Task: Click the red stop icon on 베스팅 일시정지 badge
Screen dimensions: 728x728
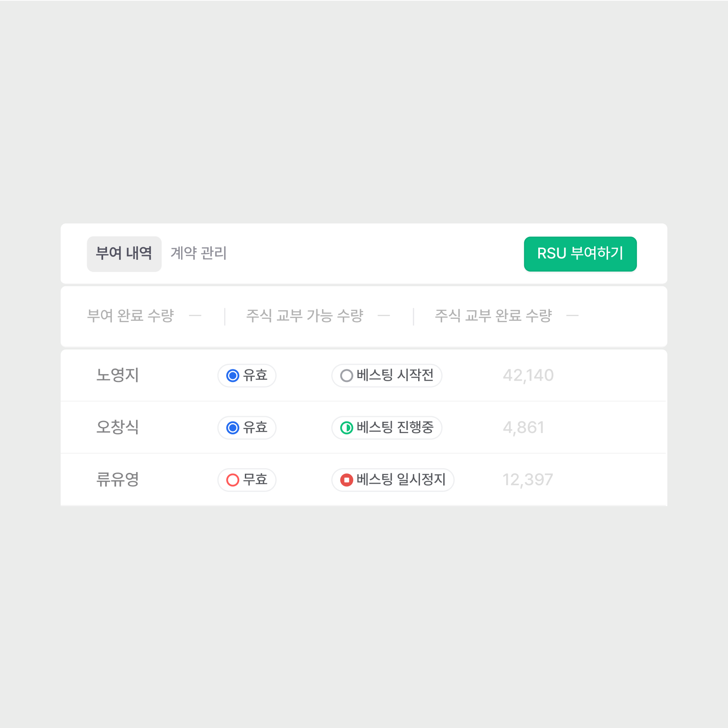Action: point(346,480)
